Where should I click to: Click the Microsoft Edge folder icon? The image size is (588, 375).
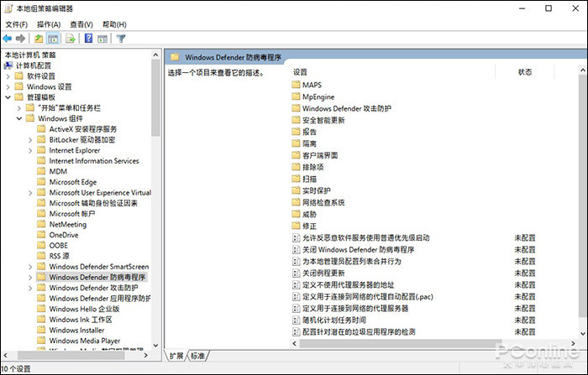point(41,182)
